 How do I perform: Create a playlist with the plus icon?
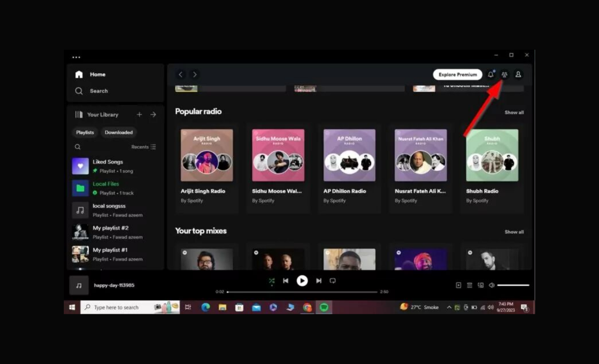point(139,114)
